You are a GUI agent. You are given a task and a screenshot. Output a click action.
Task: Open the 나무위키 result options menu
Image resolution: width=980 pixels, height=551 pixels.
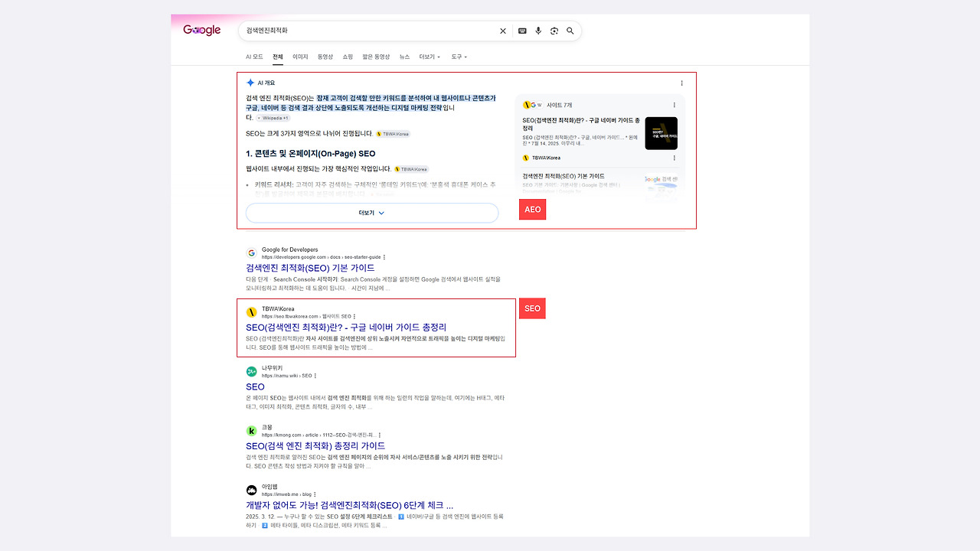315,376
